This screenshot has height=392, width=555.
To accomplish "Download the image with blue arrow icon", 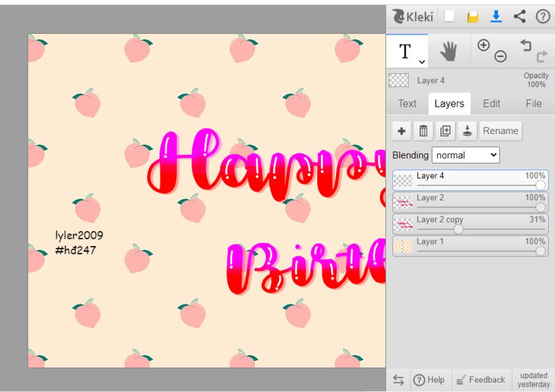I will [496, 16].
